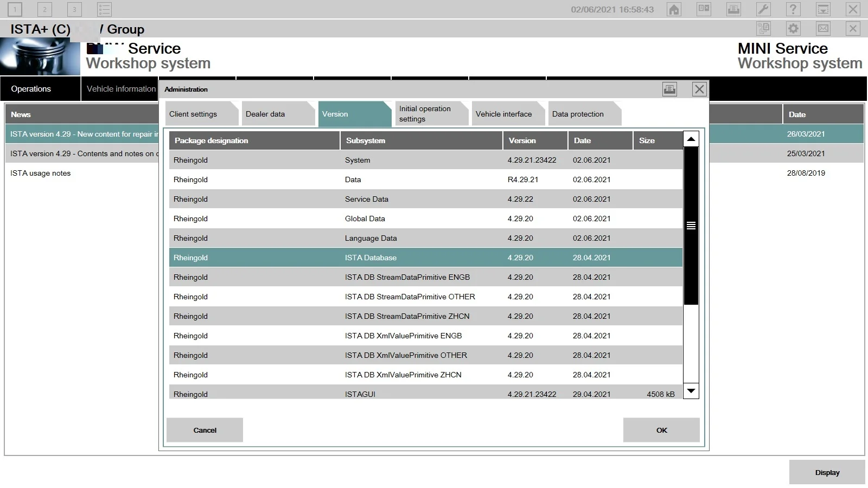Close the Administration dialog with the X
The width and height of the screenshot is (868, 488).
pyautogui.click(x=699, y=89)
